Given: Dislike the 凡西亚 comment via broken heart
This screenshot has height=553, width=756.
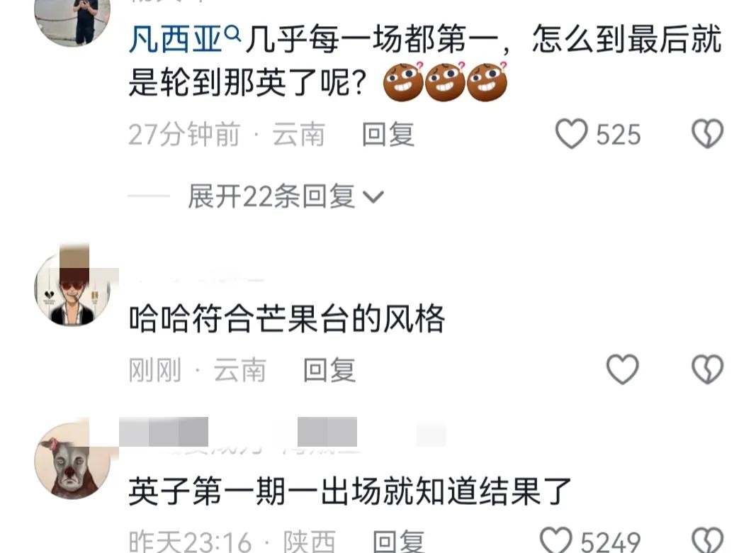Looking at the screenshot, I should point(707,134).
